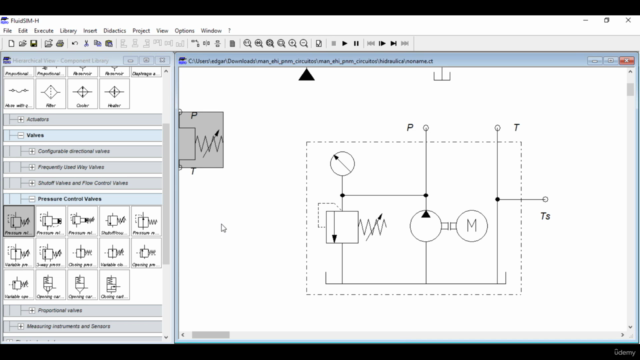Select the Filter component in library
This screenshot has width=640, height=360.
[51, 93]
